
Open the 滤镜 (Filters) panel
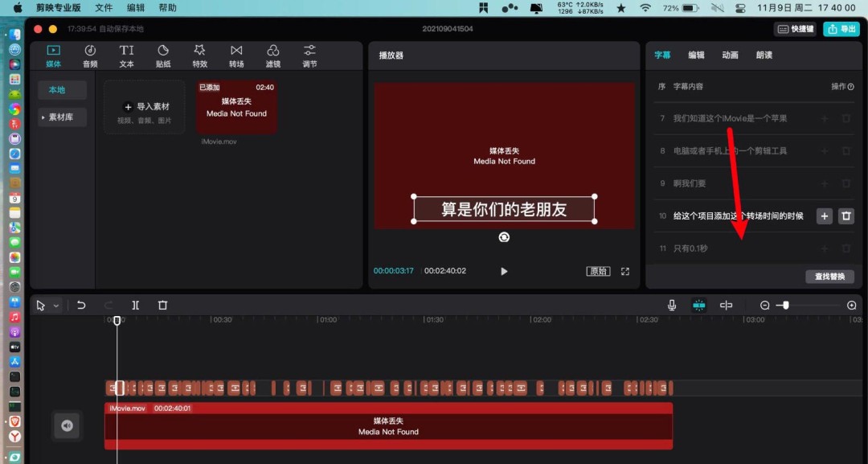[x=272, y=55]
